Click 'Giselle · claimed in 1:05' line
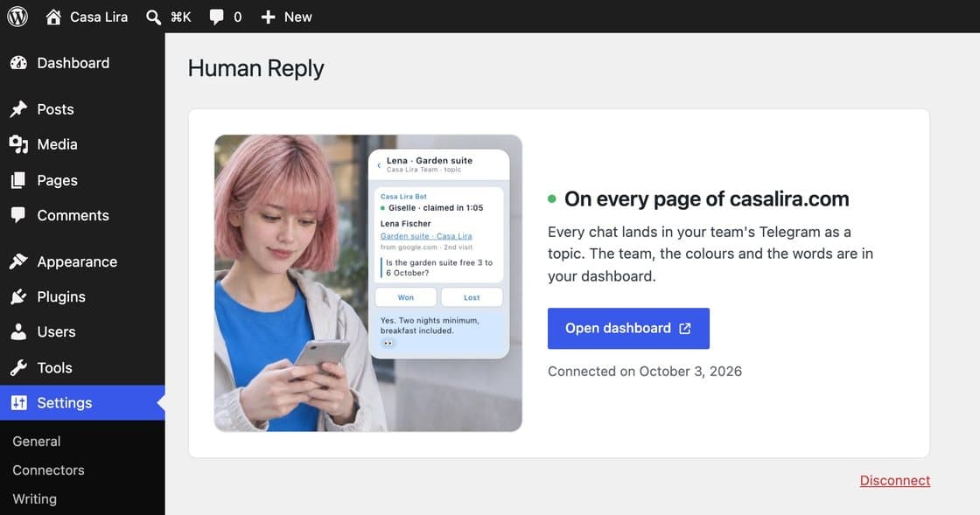The image size is (980, 515). pyautogui.click(x=436, y=208)
